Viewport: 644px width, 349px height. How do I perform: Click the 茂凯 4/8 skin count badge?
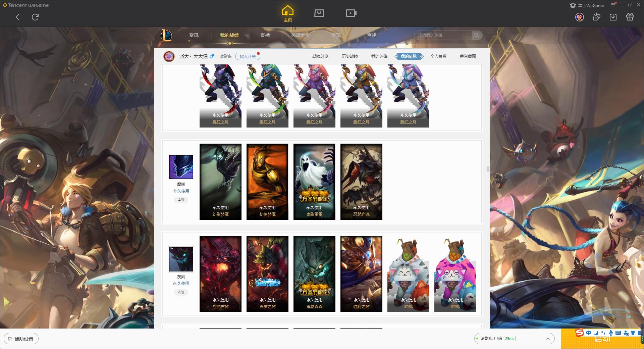coord(181,292)
